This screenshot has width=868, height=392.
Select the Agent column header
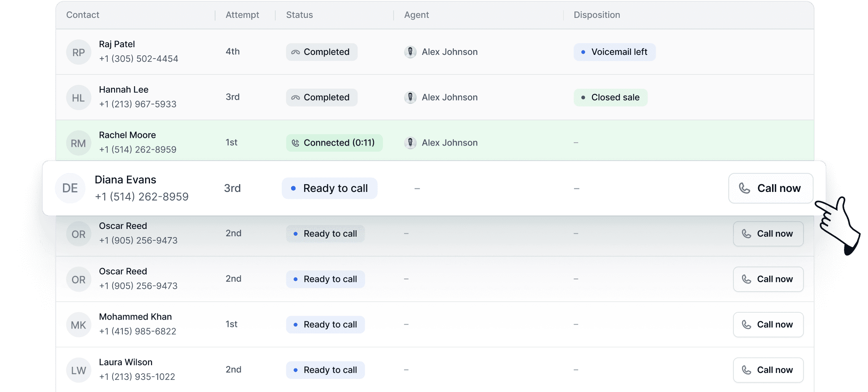click(x=416, y=15)
